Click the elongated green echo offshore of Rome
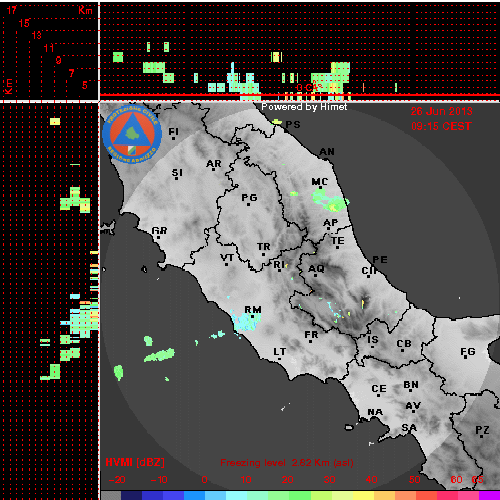 tap(160, 355)
